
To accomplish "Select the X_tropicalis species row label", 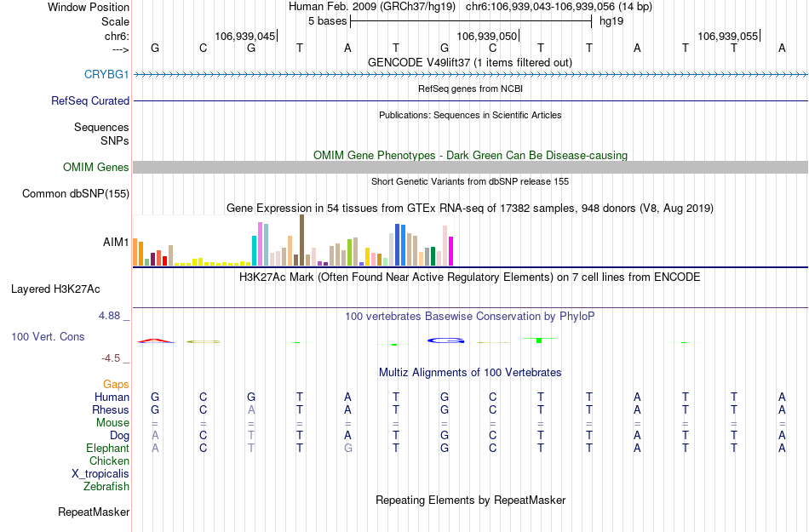I will coord(100,474).
